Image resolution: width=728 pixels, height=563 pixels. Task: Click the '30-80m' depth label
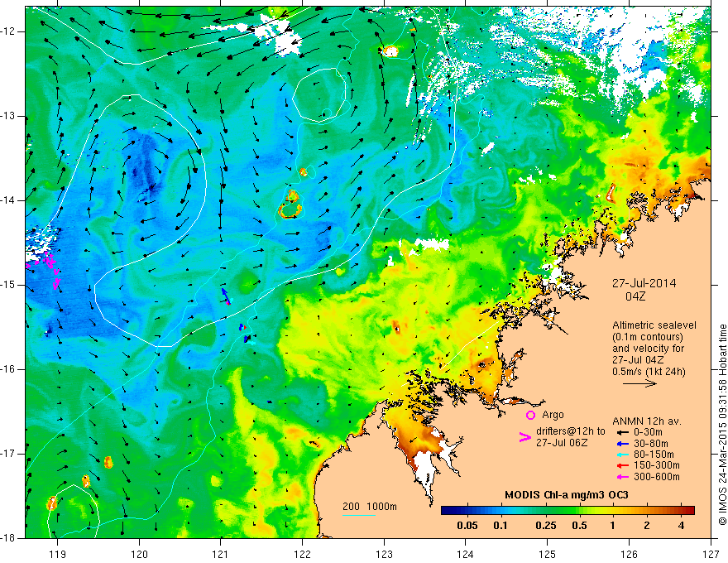pos(651,444)
